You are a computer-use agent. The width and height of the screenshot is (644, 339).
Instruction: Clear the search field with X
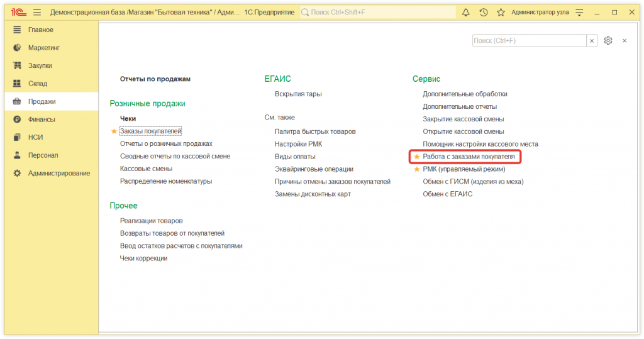click(592, 40)
